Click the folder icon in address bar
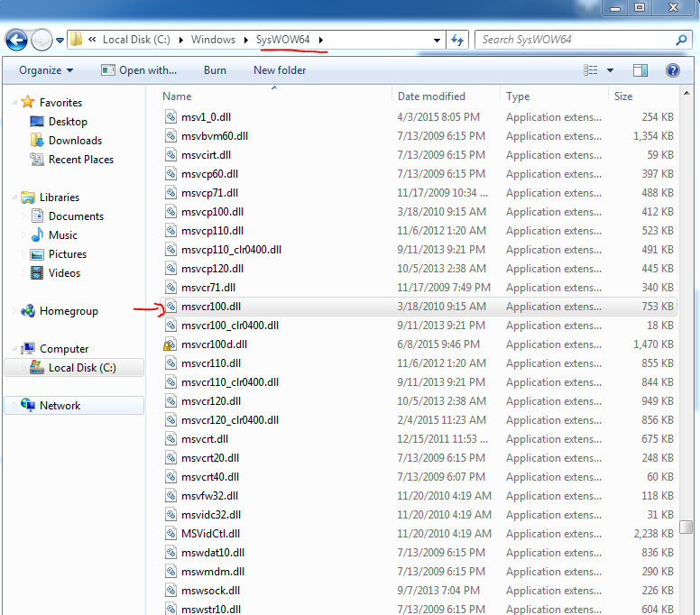Image resolution: width=700 pixels, height=615 pixels. (77, 40)
